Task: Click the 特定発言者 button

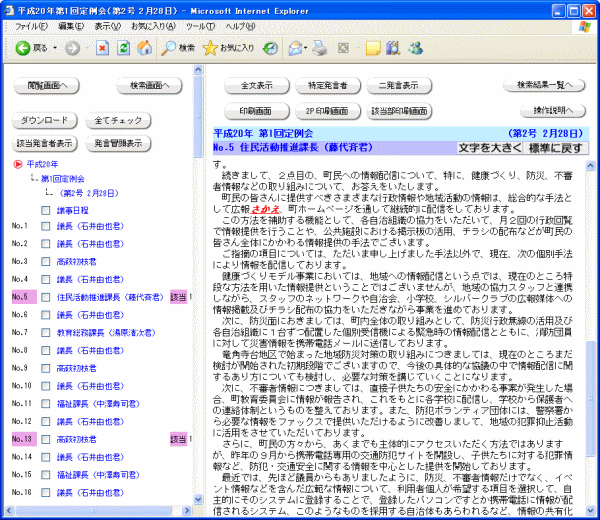Action: coord(328,86)
